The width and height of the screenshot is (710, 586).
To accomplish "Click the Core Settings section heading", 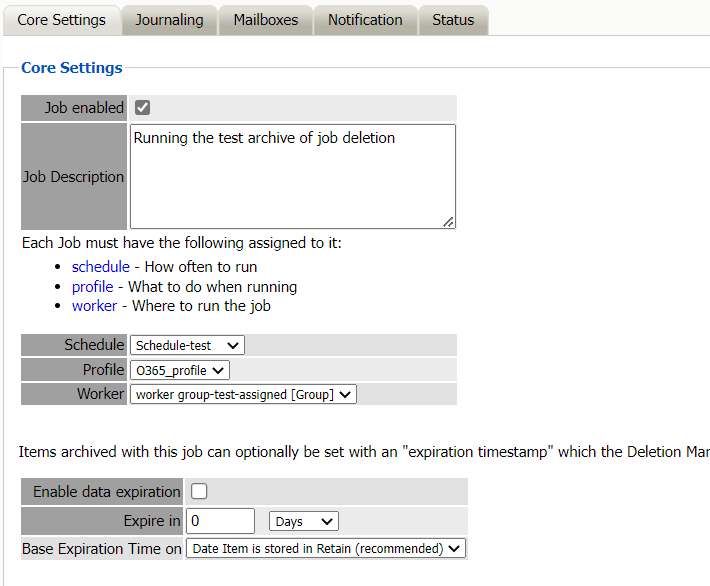I will coord(72,68).
